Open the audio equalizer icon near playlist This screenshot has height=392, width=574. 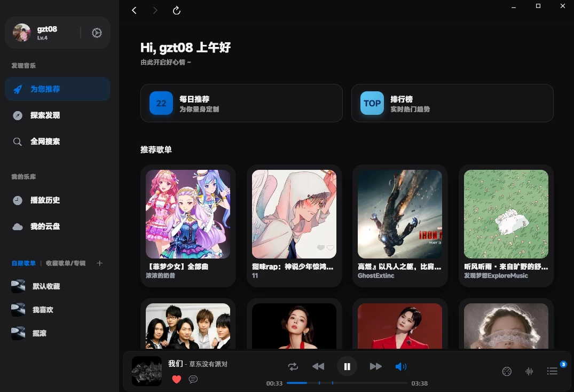529,371
